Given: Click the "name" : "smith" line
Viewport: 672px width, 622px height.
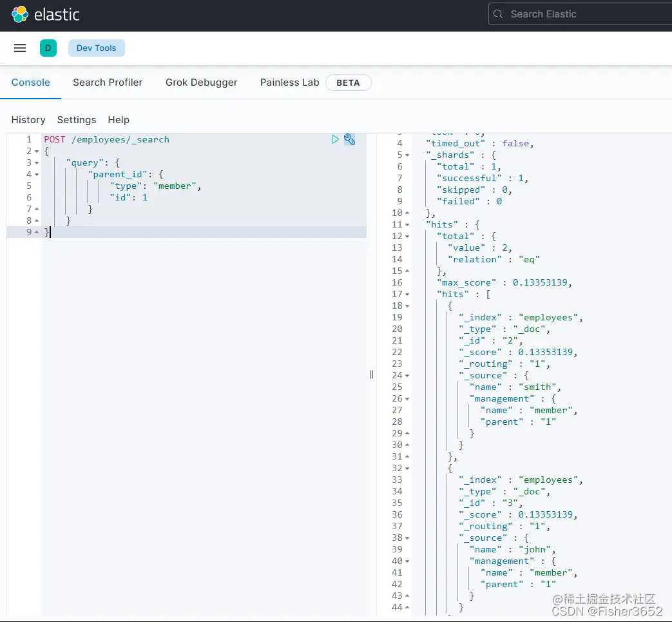Looking at the screenshot, I should [515, 387].
